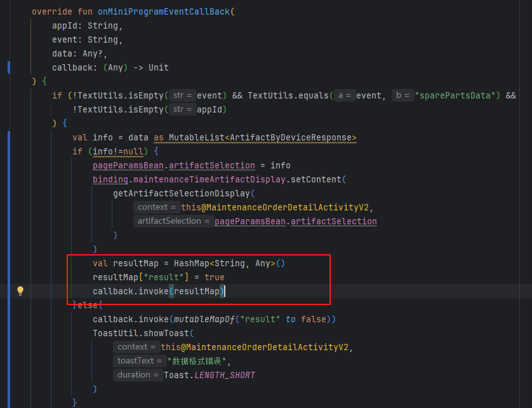The height and width of the screenshot is (408, 532).
Task: Click the 'toastText =' inlay hint
Action: (140, 361)
